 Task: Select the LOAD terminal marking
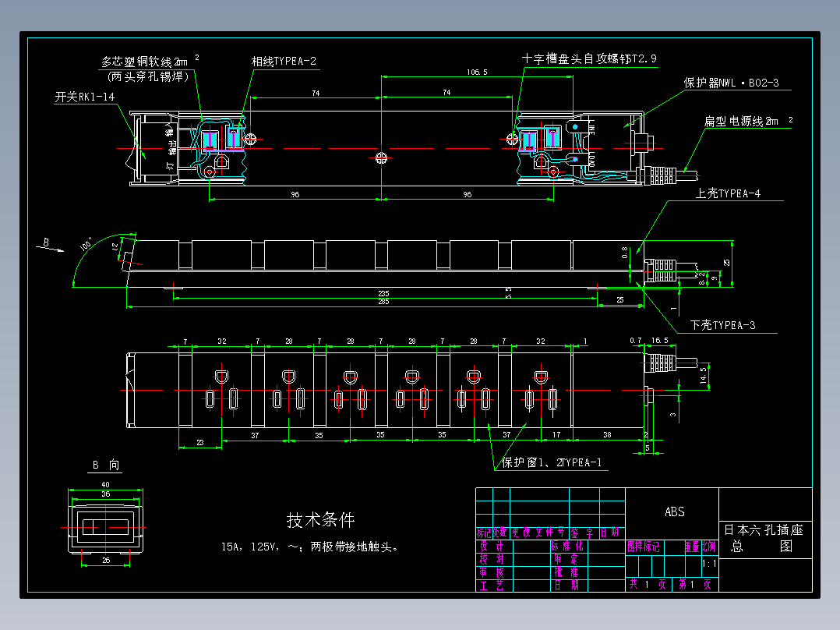[x=591, y=159]
